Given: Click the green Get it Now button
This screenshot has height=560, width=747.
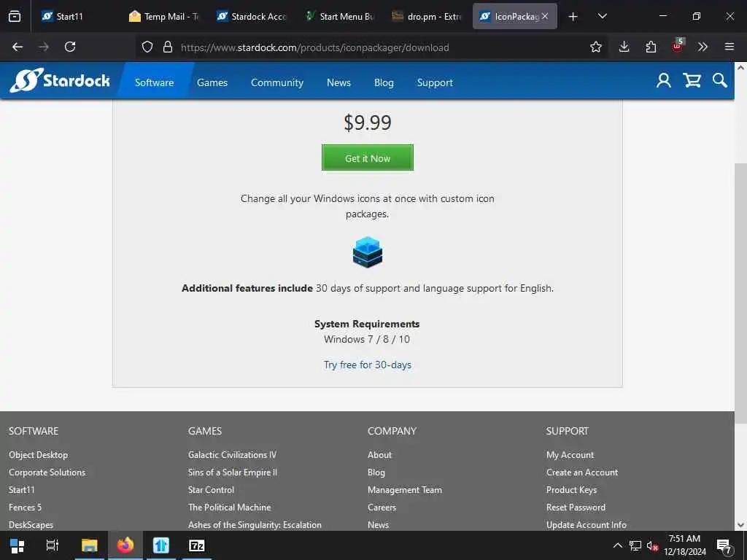Looking at the screenshot, I should (368, 157).
